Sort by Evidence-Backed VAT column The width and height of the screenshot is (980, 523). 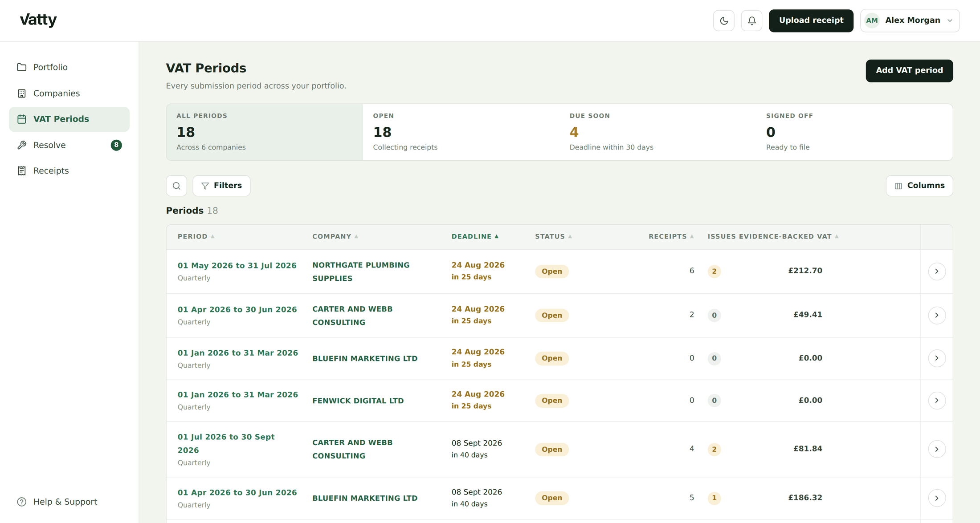point(788,237)
